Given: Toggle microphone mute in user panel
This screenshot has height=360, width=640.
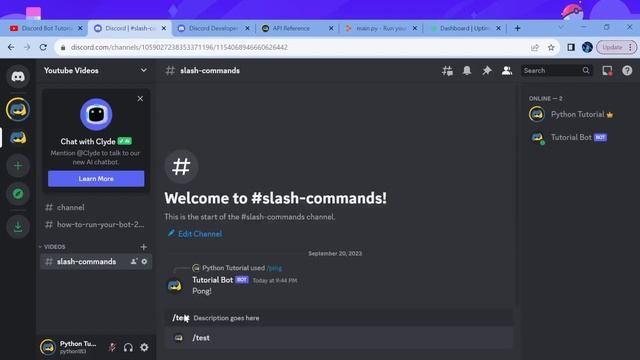Looking at the screenshot, I should pos(112,347).
